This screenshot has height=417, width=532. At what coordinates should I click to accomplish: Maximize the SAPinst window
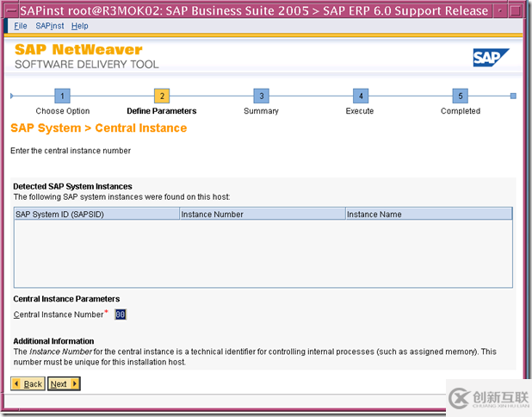tap(515, 11)
